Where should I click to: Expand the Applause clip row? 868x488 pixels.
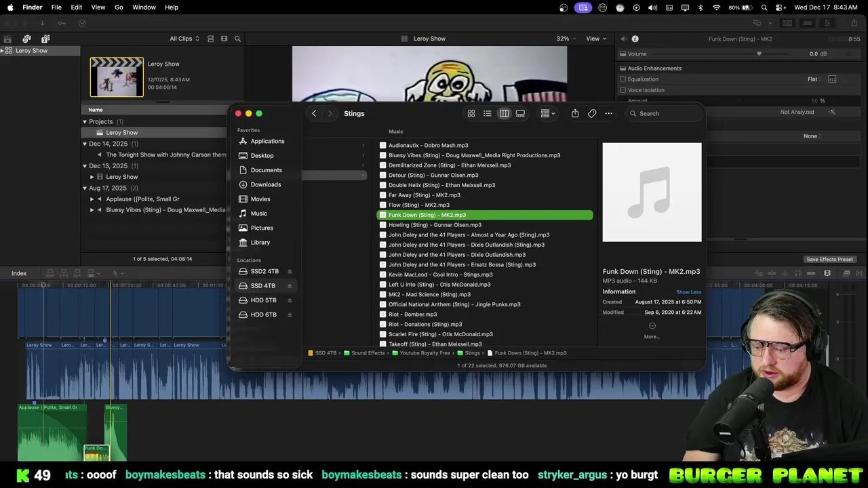(x=92, y=199)
